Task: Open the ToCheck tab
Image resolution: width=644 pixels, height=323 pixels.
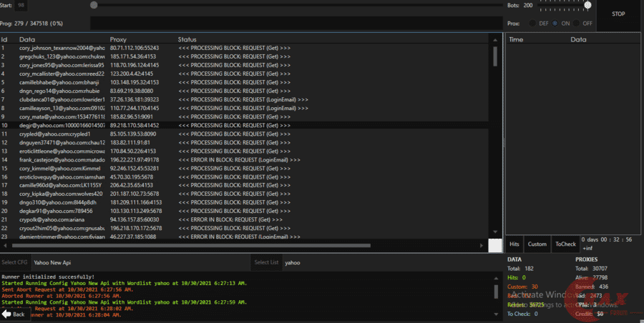Action: pyautogui.click(x=565, y=244)
